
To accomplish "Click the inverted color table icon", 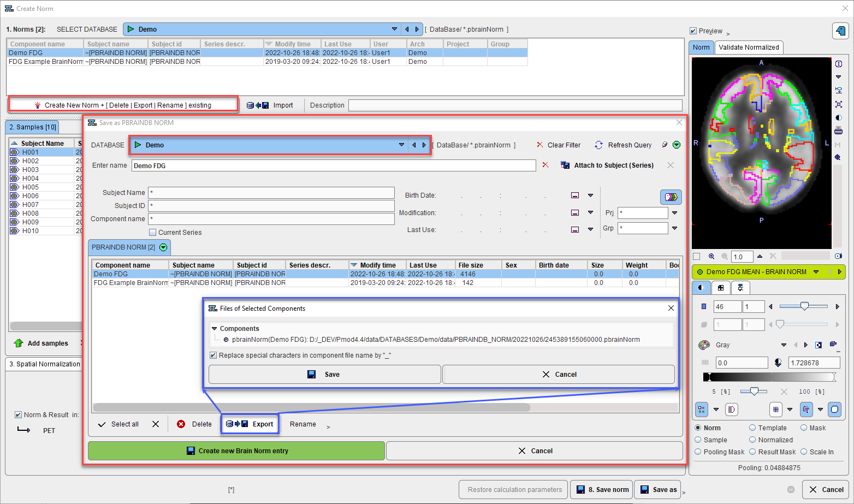I will (818, 345).
